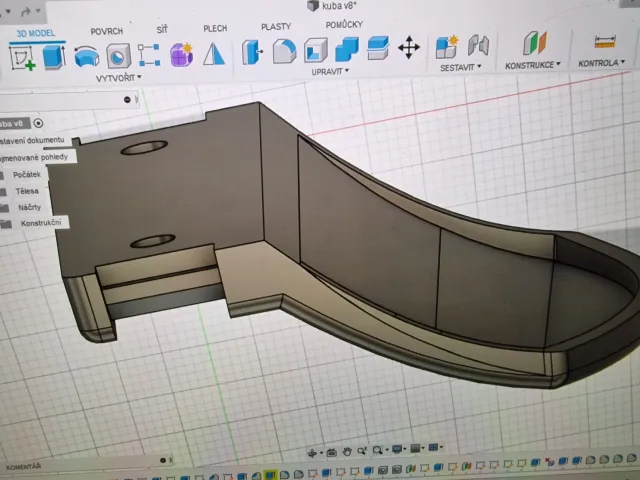Switch to the 3D MODEL tab
Screen dimensions: 640x480
(36, 33)
